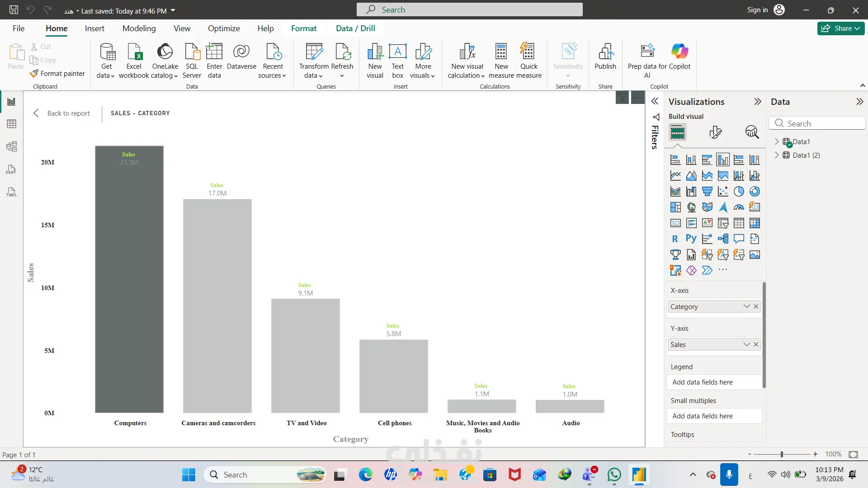Screen dimensions: 868x488
Task: Open the Sales field dropdown chevron
Action: [746, 344]
